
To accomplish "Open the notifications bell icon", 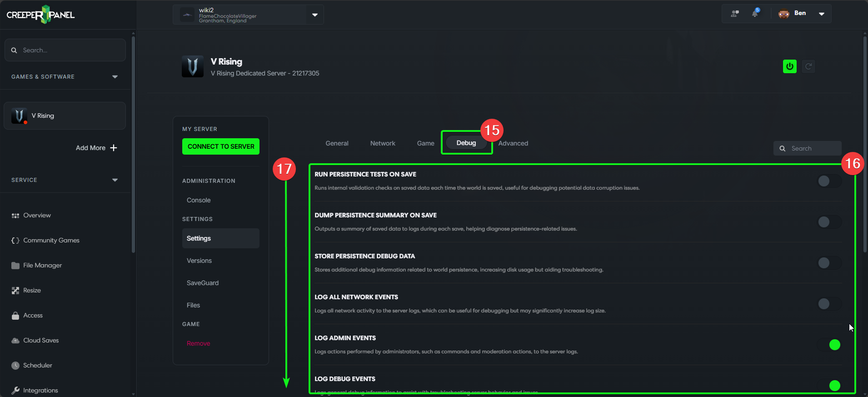I will click(x=755, y=13).
